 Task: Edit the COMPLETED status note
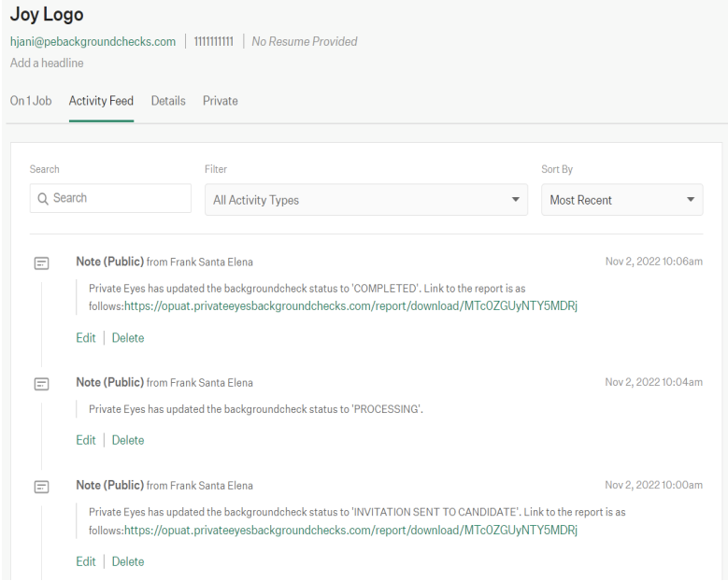point(85,338)
